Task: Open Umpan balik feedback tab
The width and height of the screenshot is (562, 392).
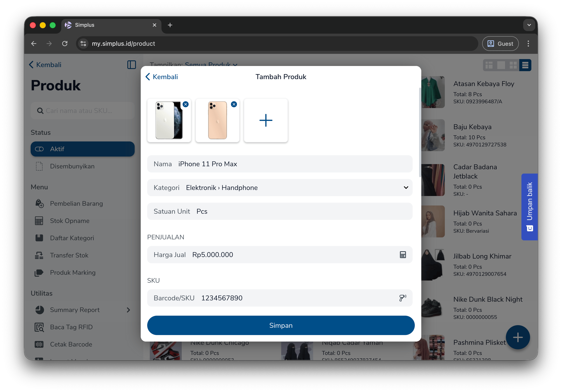Action: (x=529, y=207)
